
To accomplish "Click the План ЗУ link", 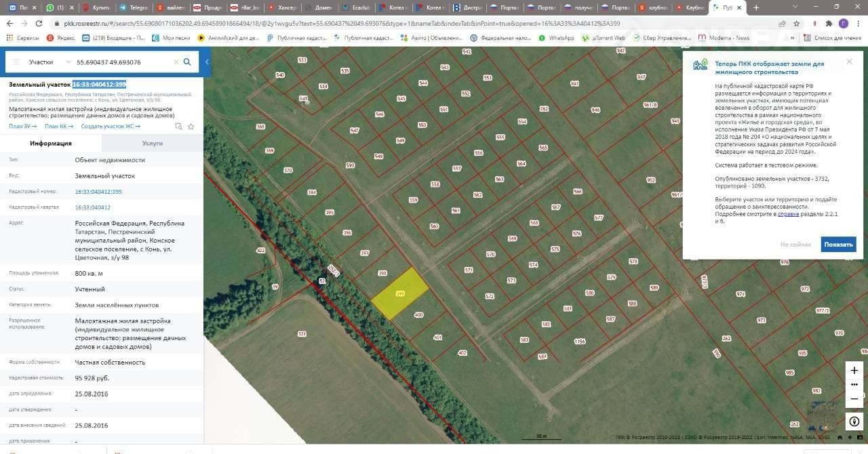I will 23,126.
